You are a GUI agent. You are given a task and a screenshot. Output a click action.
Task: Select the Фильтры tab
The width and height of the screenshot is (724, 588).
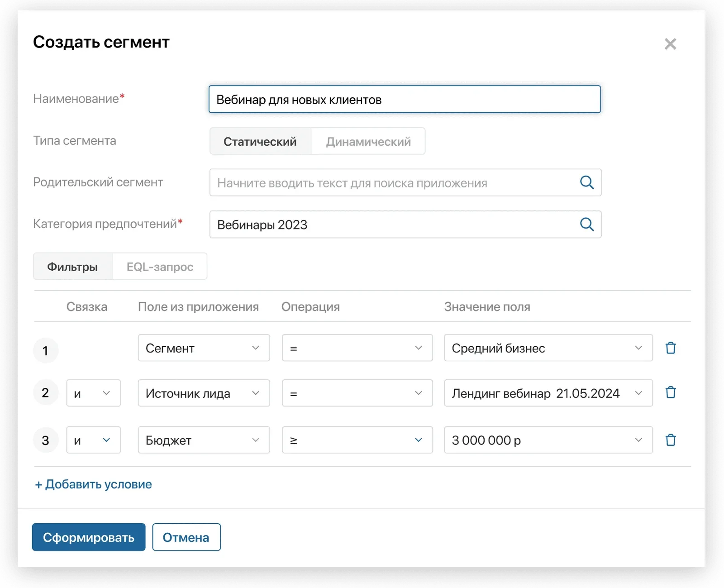(72, 267)
